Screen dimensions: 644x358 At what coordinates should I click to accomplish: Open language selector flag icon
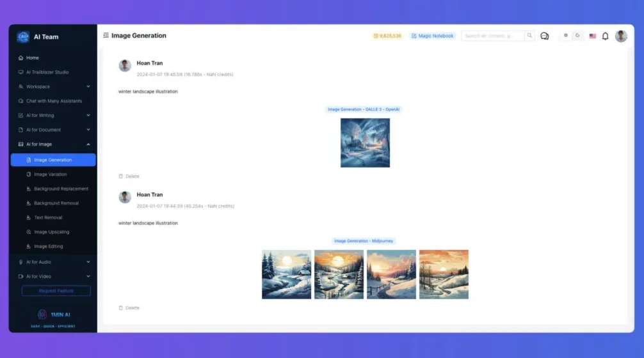pos(592,36)
